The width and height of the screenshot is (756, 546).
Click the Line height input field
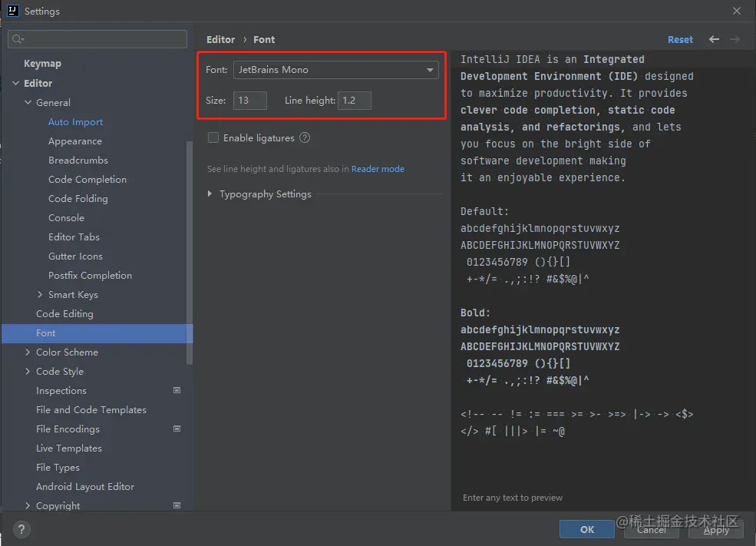click(x=355, y=101)
